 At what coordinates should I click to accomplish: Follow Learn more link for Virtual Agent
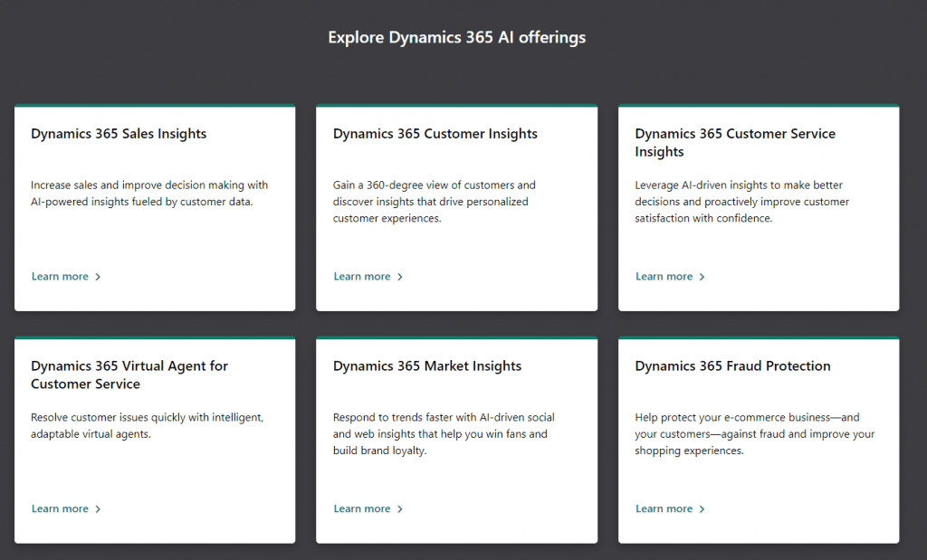(60, 509)
